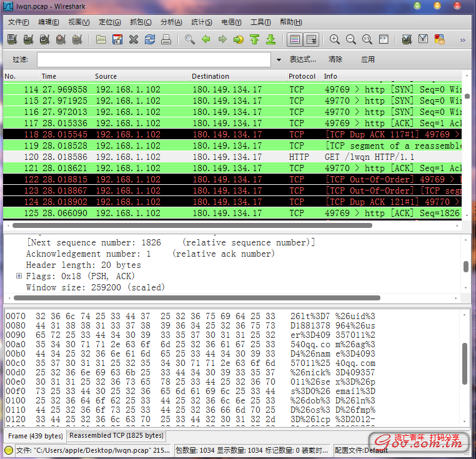The height and width of the screenshot is (459, 476).
Task: Click the find packet magnifier icon
Action: [190, 39]
